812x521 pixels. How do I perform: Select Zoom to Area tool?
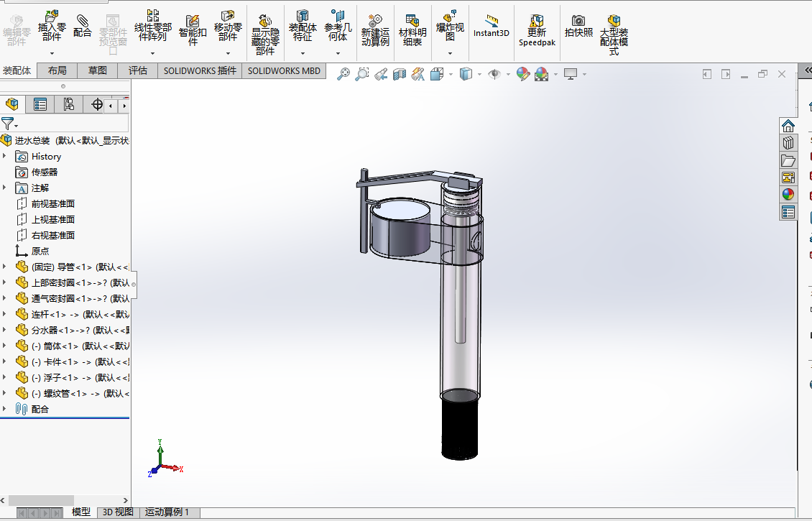pos(362,74)
